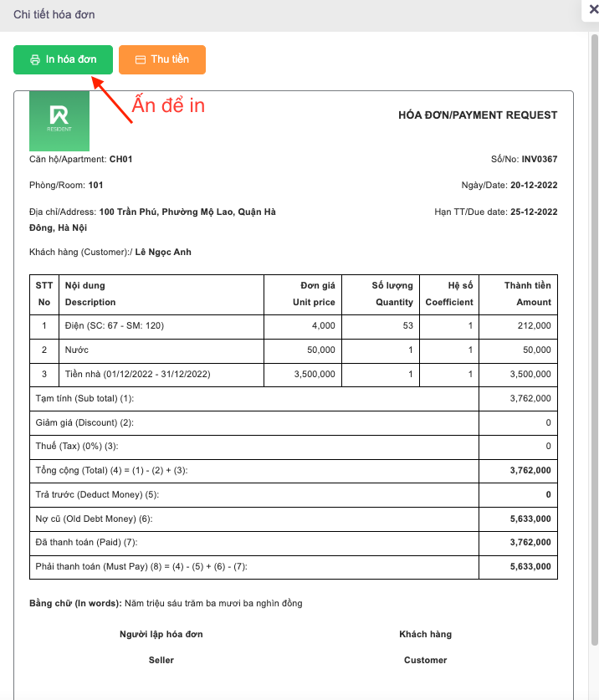Viewport: 599px width, 700px height.
Task: Click the HÓA ĐƠN/PAYMENT REQUEST heading
Action: (477, 115)
